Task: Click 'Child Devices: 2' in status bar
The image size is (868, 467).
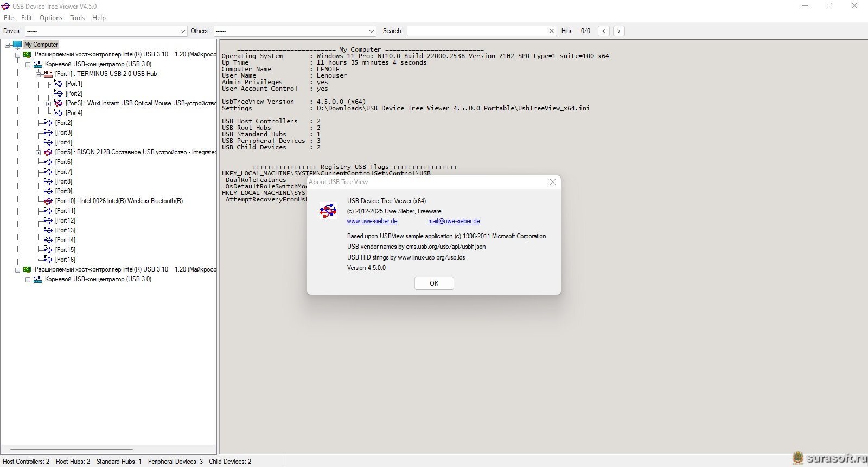Action: 230,462
